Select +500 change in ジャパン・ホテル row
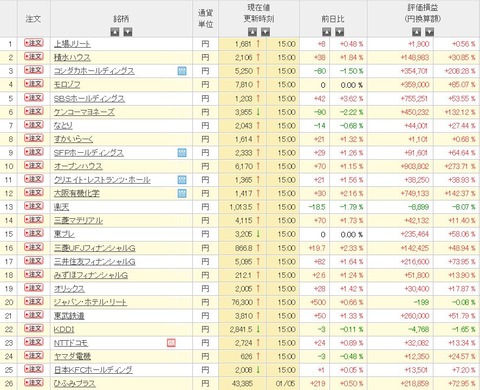480x390 pixels. (x=318, y=302)
